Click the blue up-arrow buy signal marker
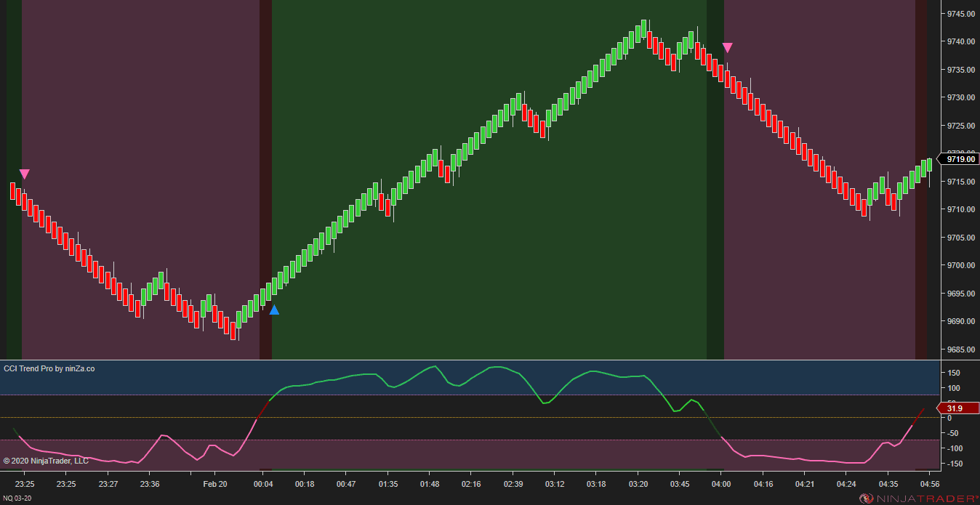This screenshot has width=980, height=505. (274, 310)
